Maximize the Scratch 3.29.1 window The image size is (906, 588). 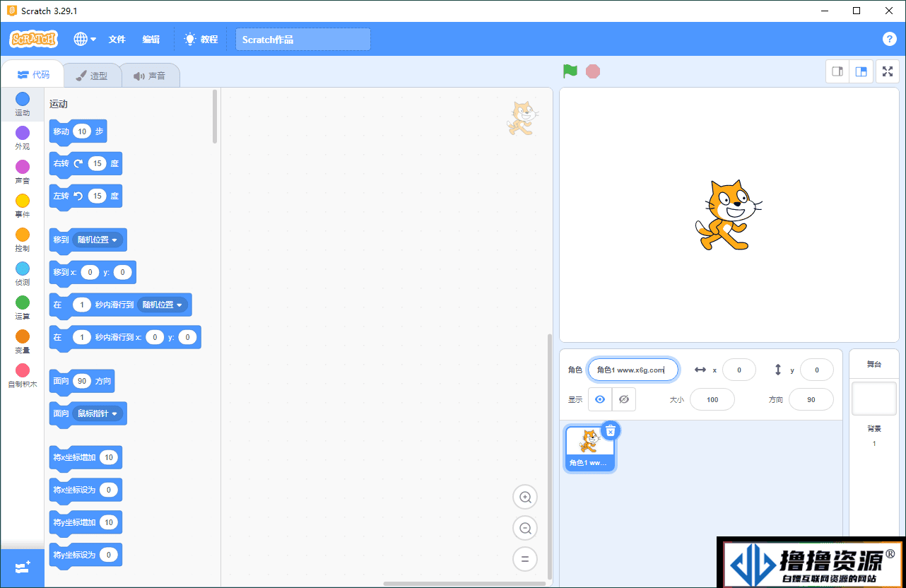pyautogui.click(x=857, y=11)
